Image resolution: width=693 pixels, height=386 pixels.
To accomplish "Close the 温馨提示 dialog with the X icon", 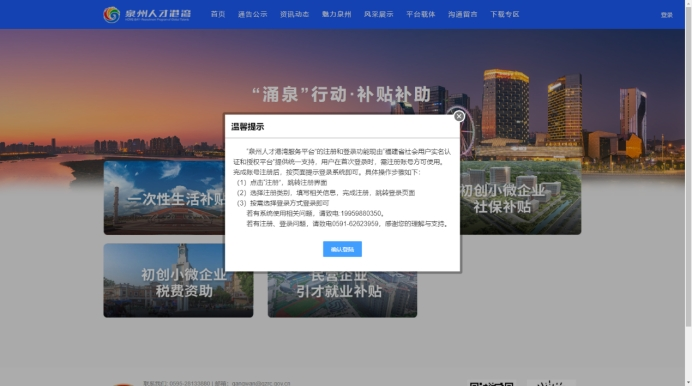I will [459, 116].
